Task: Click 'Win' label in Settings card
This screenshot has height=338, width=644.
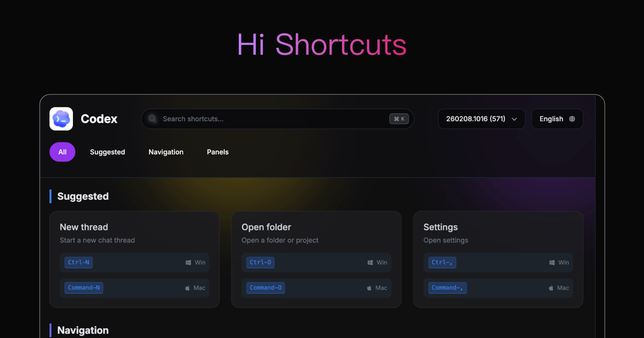Action: tap(563, 263)
